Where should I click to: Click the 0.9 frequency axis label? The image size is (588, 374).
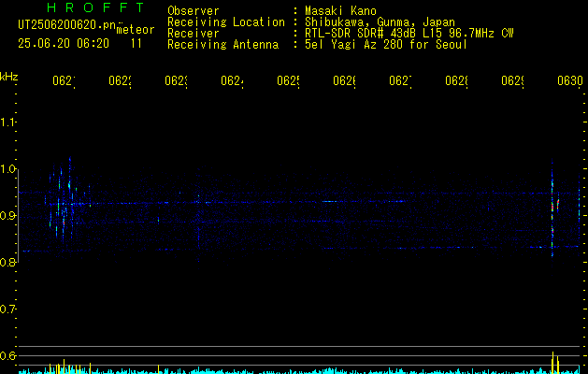coord(7,216)
